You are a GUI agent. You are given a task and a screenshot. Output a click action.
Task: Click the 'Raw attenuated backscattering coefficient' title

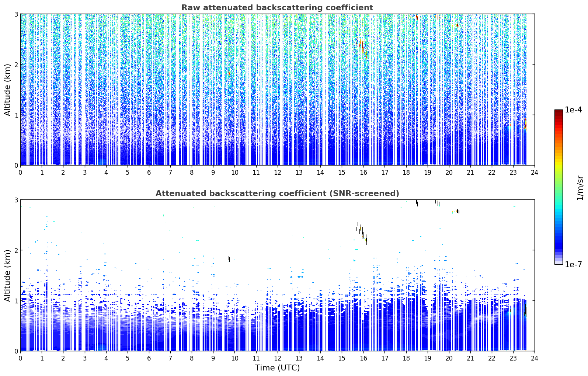pyautogui.click(x=277, y=8)
